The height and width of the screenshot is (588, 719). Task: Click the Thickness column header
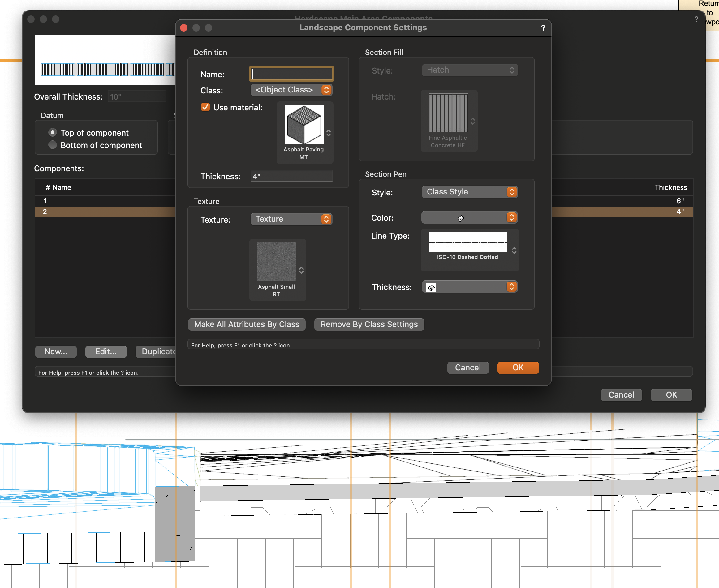tap(670, 187)
